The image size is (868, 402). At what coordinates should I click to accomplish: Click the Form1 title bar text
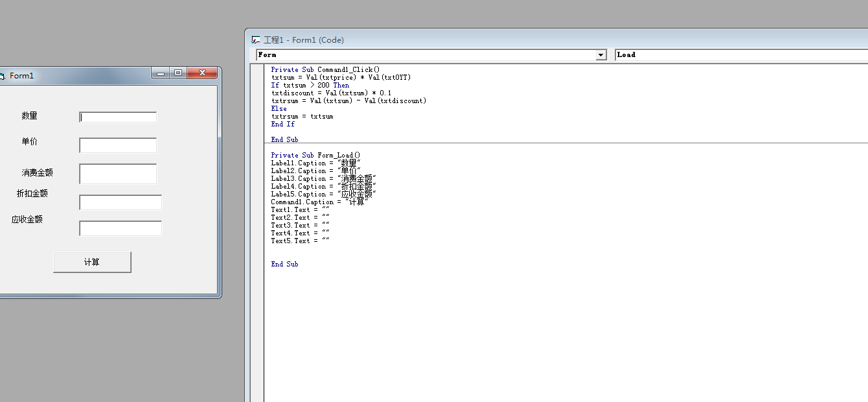[21, 76]
